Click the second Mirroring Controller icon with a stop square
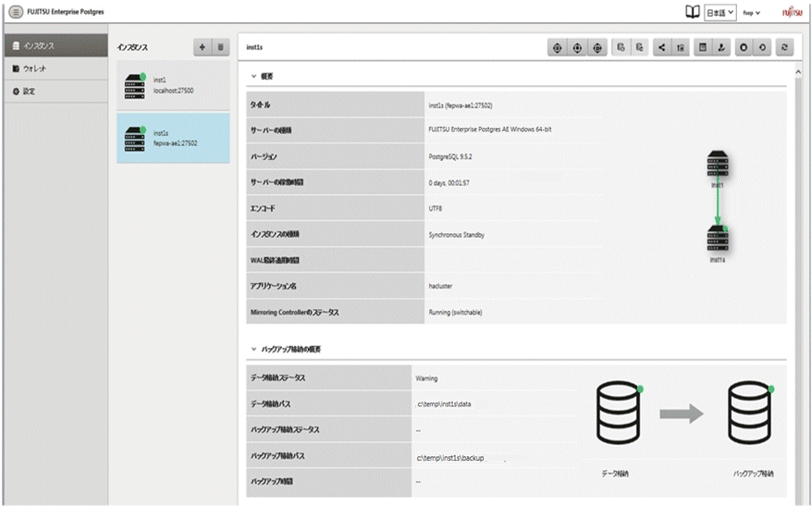Viewport: 812px width, 507px height. (577, 47)
